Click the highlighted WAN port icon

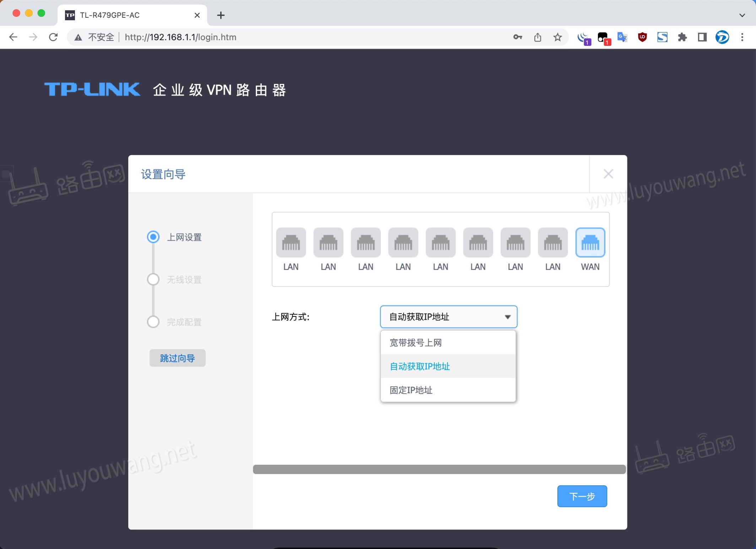click(590, 242)
